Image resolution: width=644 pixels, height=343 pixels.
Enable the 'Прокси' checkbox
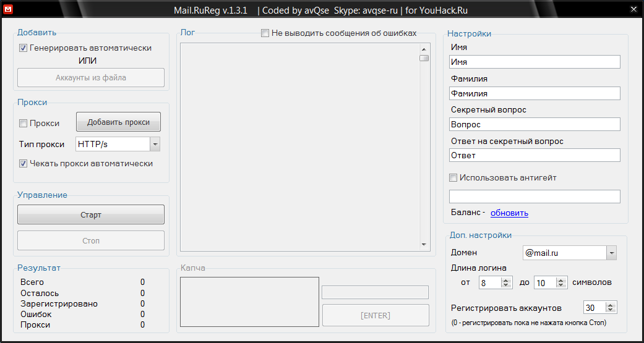(23, 123)
